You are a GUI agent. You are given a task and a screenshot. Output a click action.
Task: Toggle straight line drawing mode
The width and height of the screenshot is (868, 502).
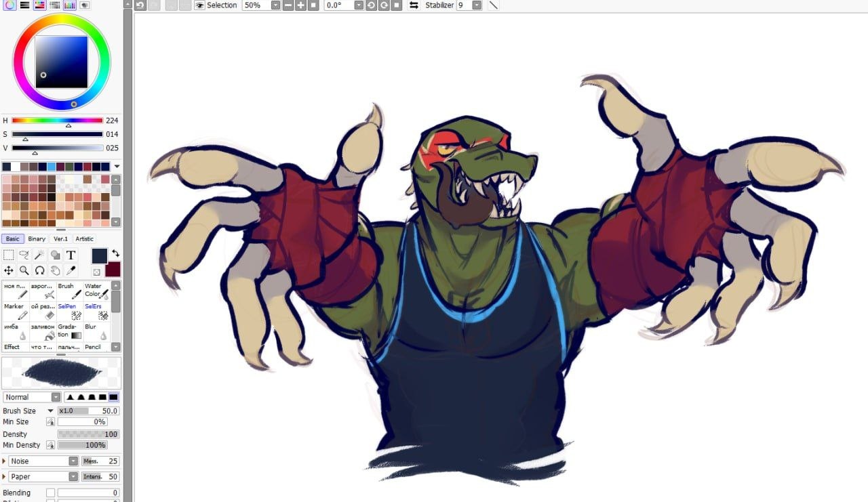[493, 5]
